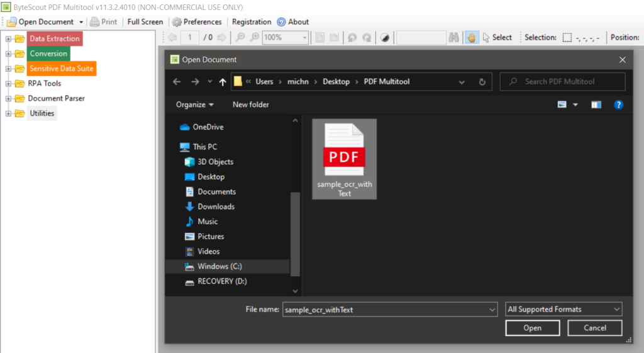This screenshot has width=644, height=353.
Task: Click the rotate counterclockwise icon
Action: pos(352,37)
